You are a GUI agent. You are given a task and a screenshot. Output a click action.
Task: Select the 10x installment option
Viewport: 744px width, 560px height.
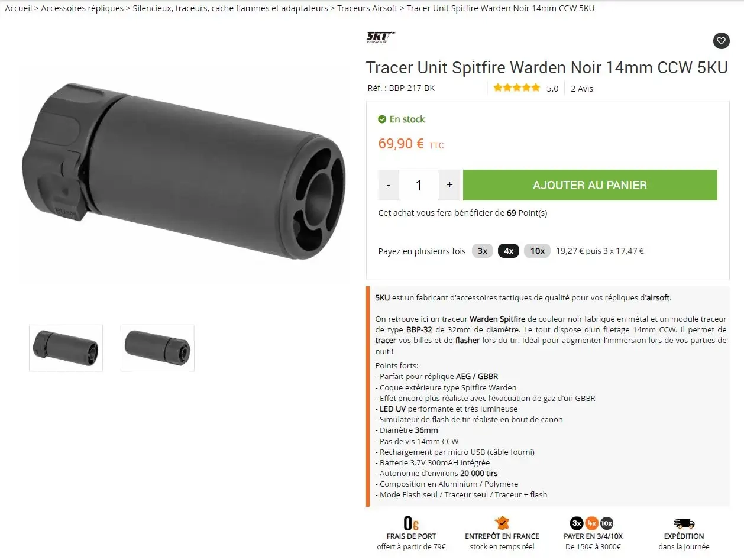[537, 251]
